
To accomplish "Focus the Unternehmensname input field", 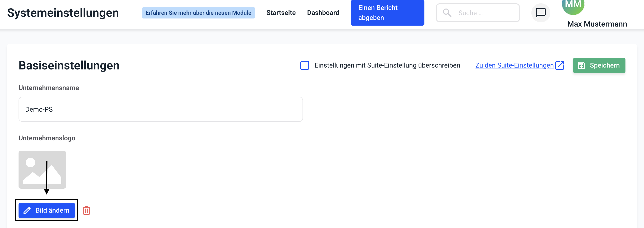I will [x=160, y=109].
